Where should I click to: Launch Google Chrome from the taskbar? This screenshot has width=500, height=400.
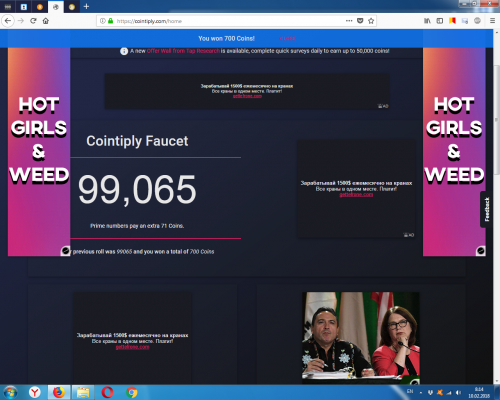click(x=132, y=392)
